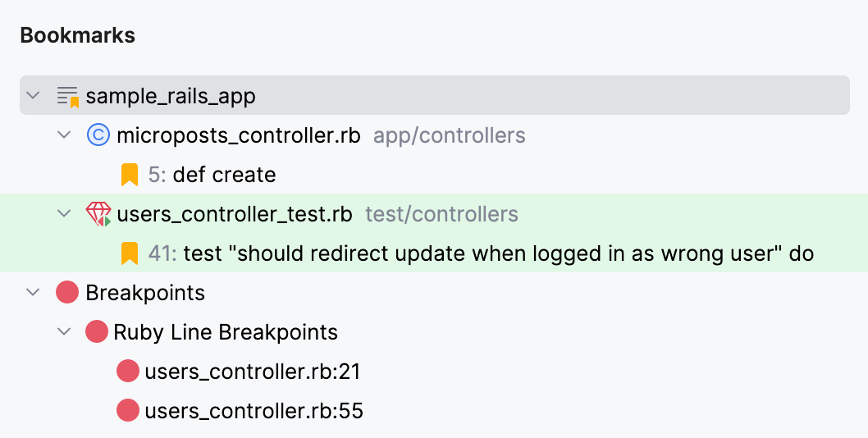Collapse the Ruby Line Breakpoints node
This screenshot has height=438, width=868.
click(64, 332)
